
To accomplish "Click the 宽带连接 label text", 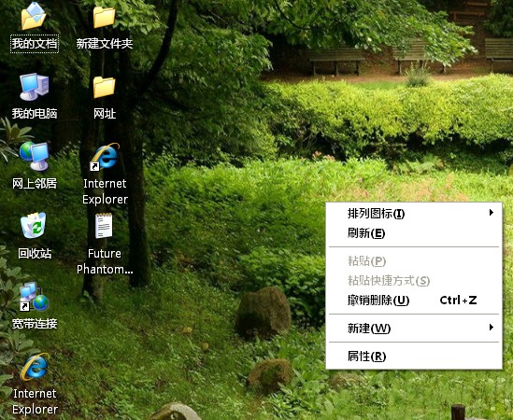I will [35, 324].
